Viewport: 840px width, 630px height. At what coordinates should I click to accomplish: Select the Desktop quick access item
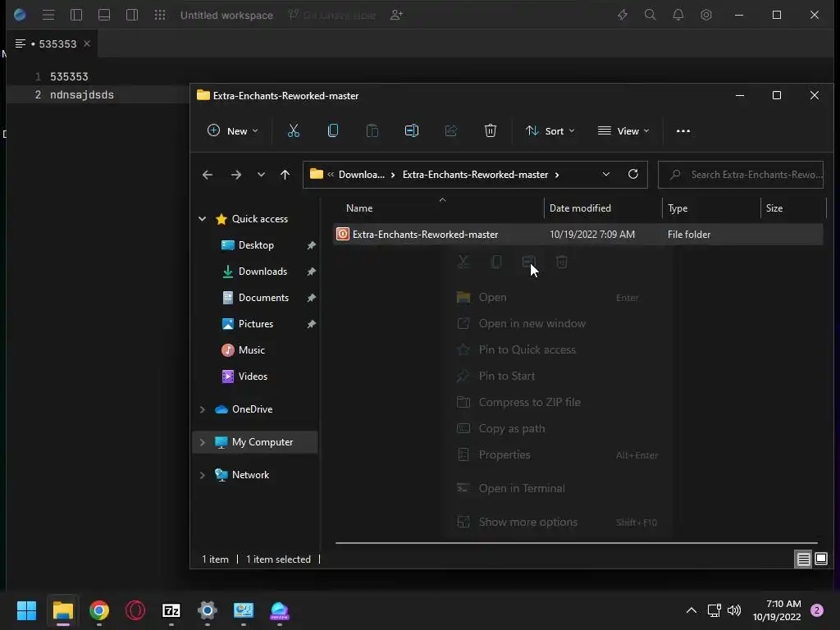click(x=256, y=244)
